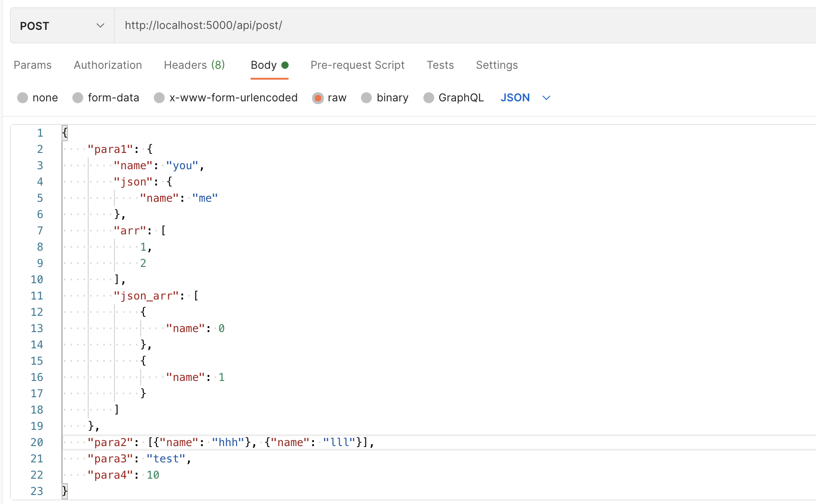Click the "json" key on line 4
816x504 pixels.
133,182
